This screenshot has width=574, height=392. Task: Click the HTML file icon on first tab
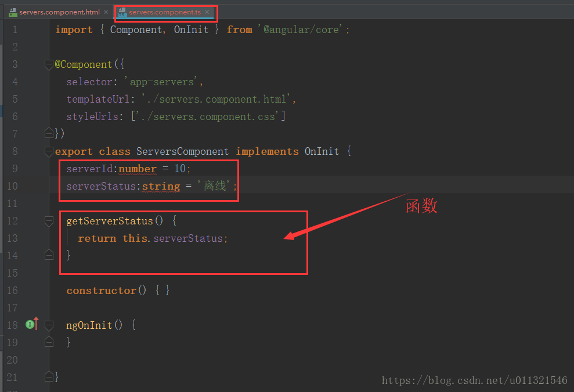pos(13,12)
